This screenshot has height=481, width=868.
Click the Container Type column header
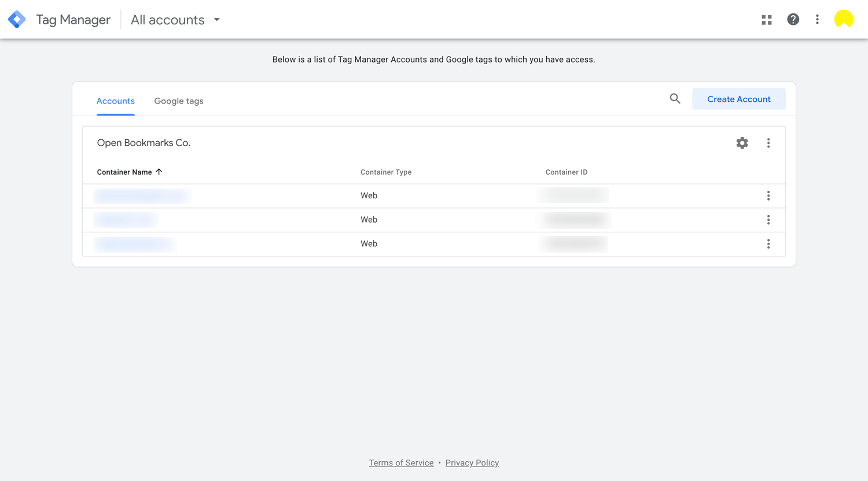coord(386,172)
